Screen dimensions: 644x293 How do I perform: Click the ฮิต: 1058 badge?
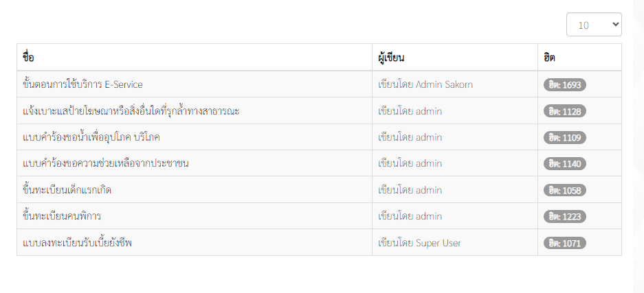coord(565,190)
